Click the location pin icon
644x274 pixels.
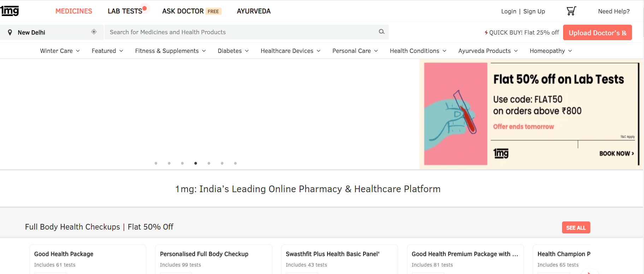click(x=10, y=32)
